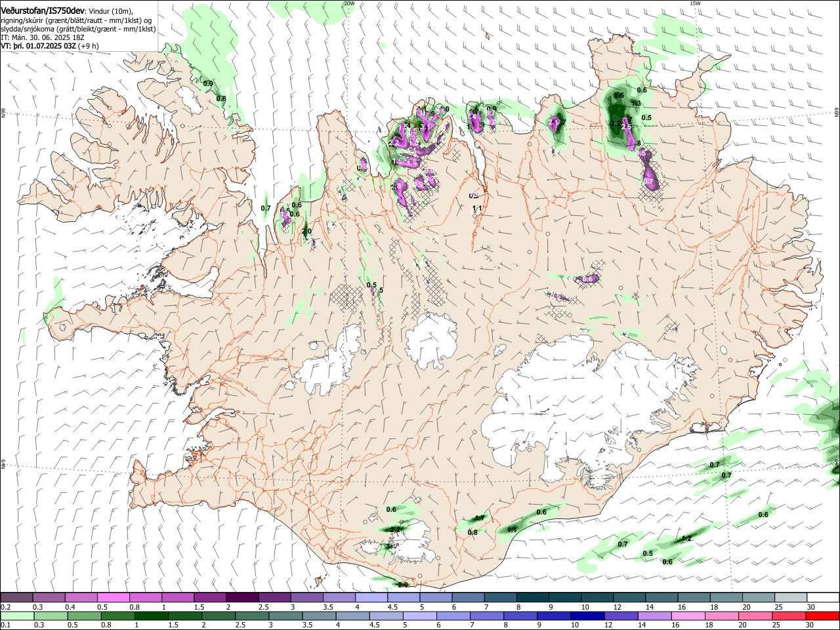Choose the dark teal 8 snow legend swatch
The height and width of the screenshot is (630, 840).
point(532,597)
